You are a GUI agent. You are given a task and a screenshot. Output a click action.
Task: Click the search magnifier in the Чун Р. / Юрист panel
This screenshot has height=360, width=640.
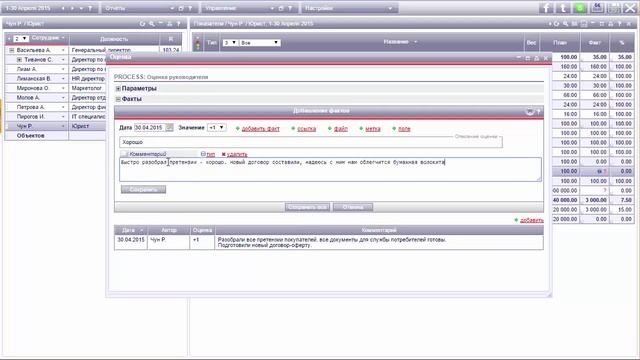pyautogui.click(x=151, y=24)
